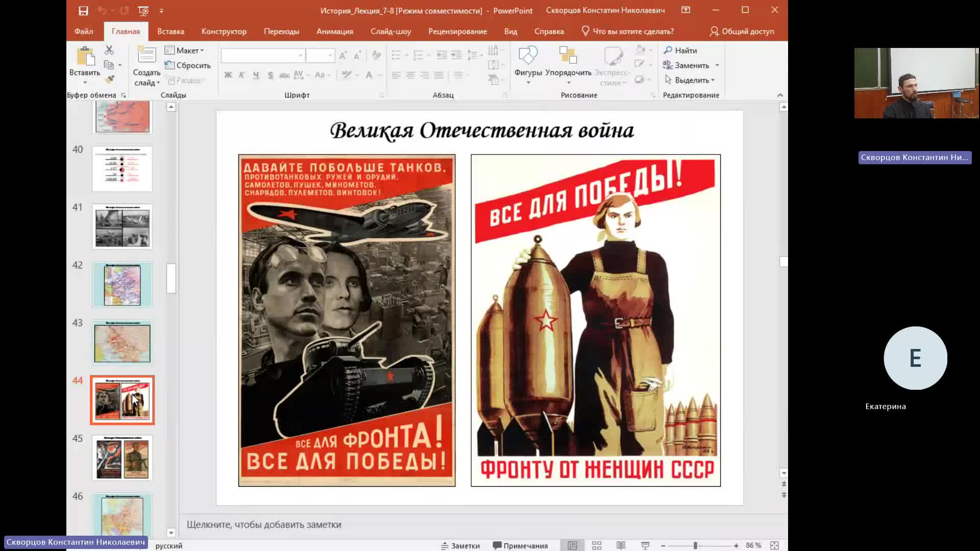Toggle italic (К) formatting
980x551 pixels.
pos(242,75)
